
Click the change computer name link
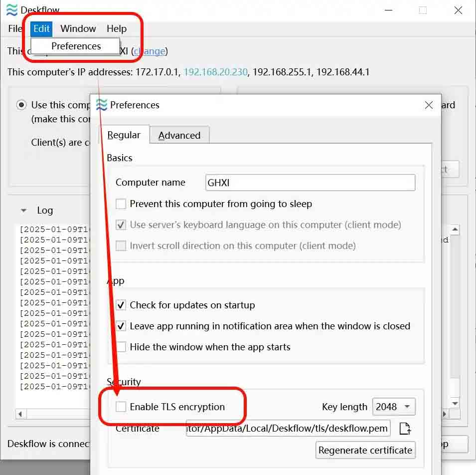coord(150,51)
